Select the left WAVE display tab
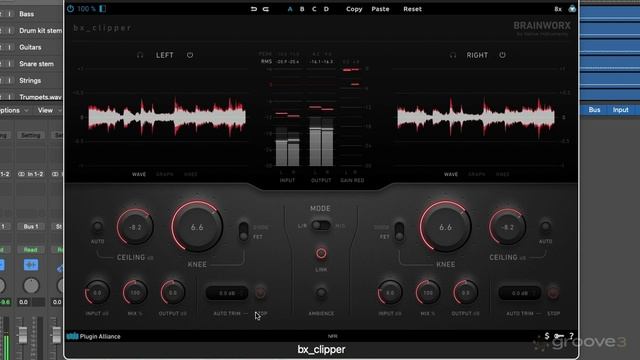The width and height of the screenshot is (640, 360). (139, 174)
